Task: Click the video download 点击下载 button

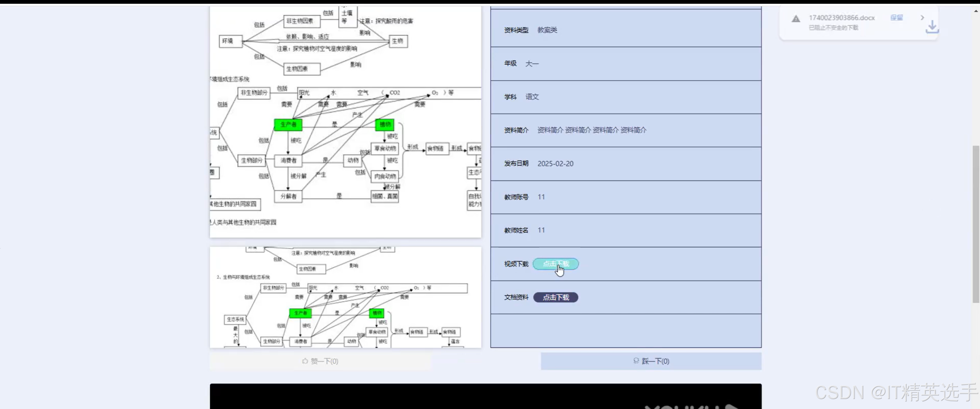Action: 555,264
